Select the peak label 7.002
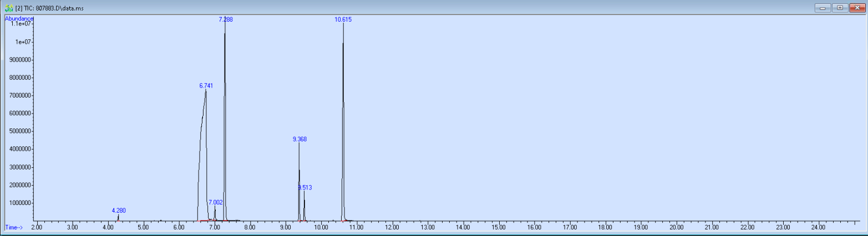 [x=216, y=202]
